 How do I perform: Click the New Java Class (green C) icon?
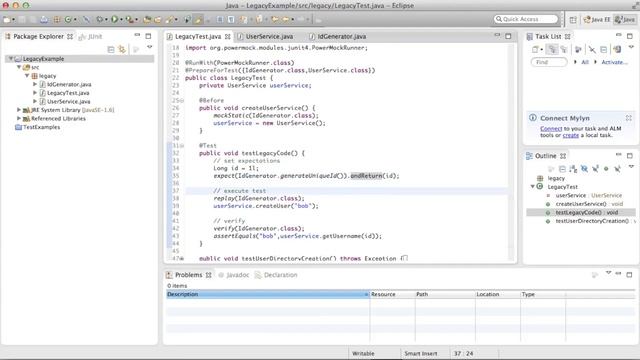68,19
